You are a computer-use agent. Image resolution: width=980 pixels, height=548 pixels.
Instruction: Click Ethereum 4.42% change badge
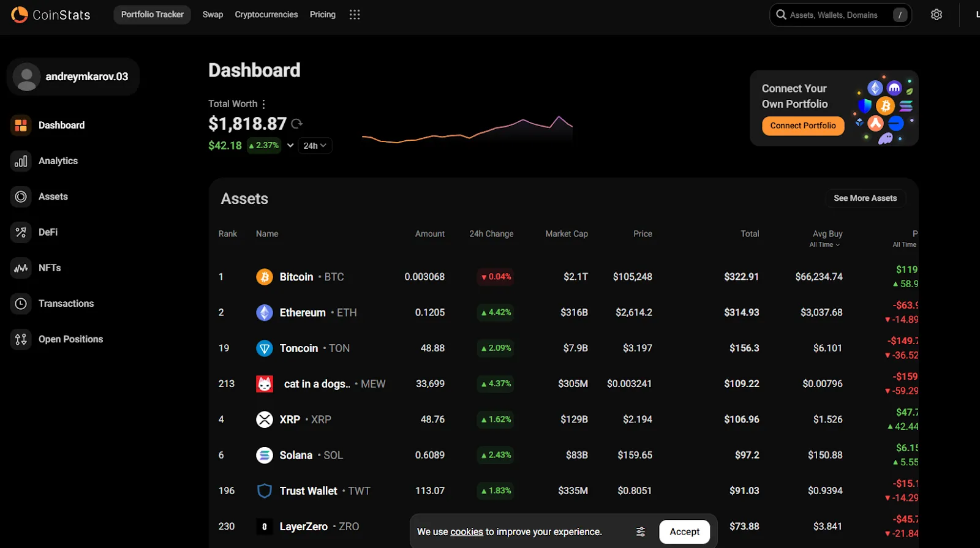tap(496, 312)
